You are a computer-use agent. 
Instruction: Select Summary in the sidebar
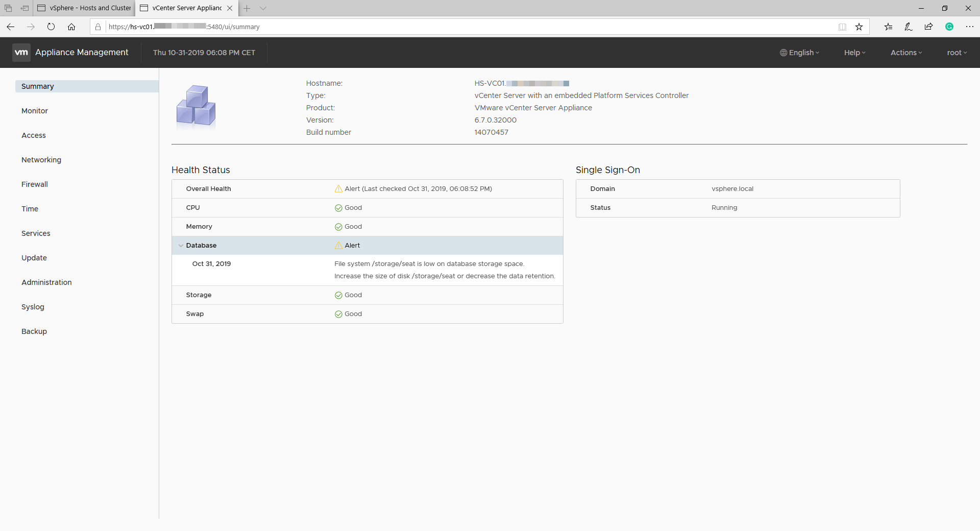click(87, 86)
